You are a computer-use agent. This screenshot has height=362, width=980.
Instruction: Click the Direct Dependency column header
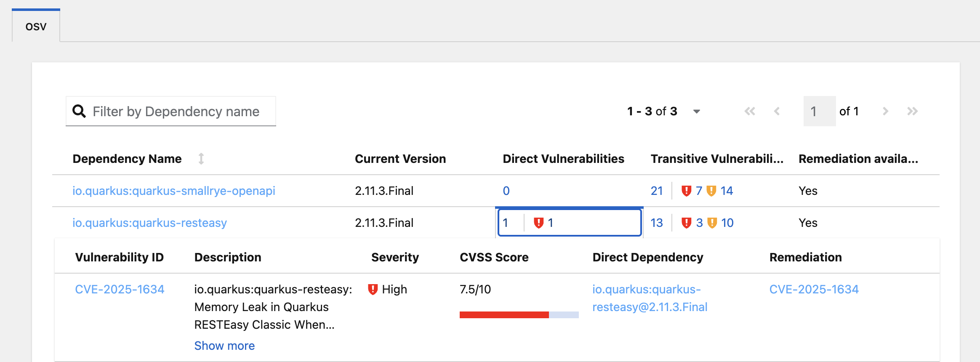[x=648, y=257]
